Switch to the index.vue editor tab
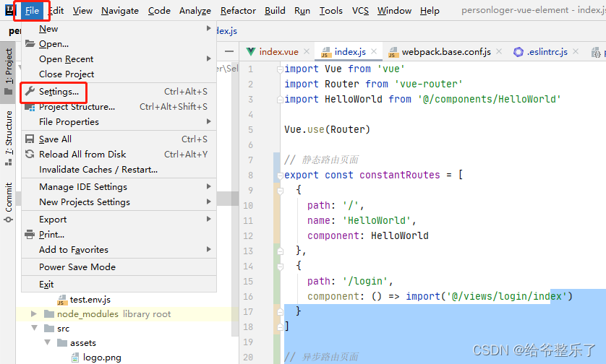This screenshot has width=606, height=364. click(278, 52)
